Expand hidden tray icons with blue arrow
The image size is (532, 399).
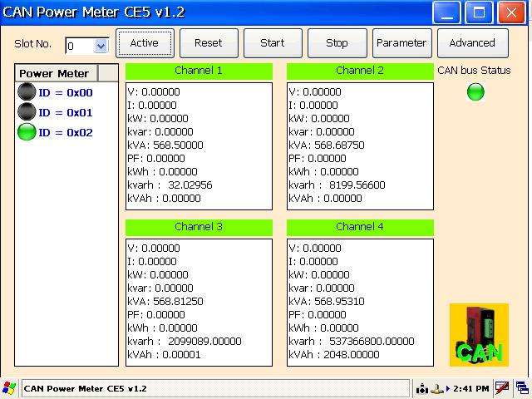447,388
